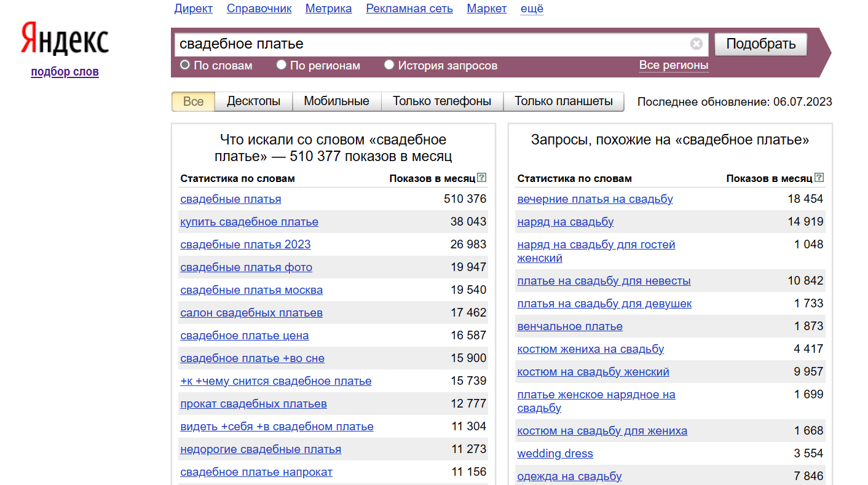
Task: Click the value '14 919' impressions
Action: click(805, 222)
